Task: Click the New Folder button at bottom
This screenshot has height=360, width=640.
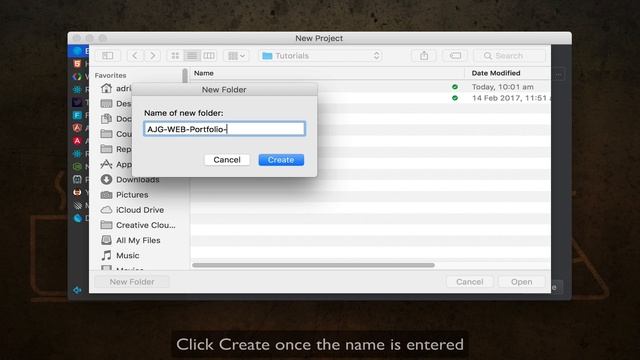Action: click(132, 282)
